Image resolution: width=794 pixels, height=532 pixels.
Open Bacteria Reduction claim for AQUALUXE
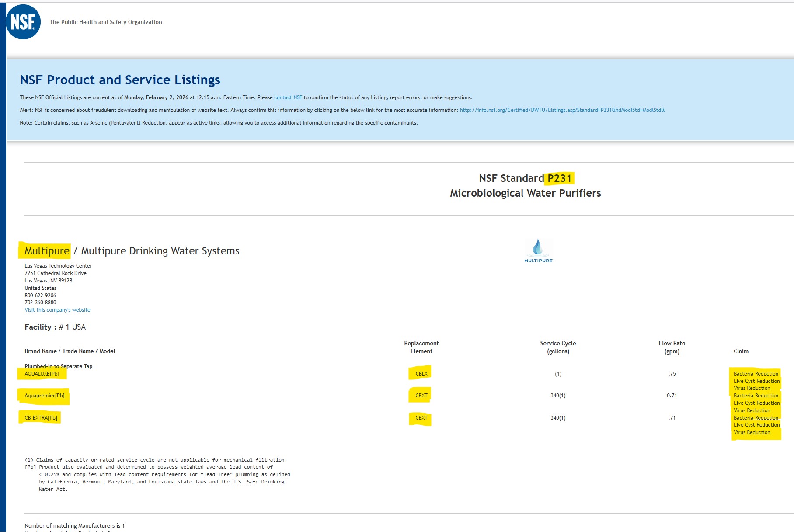click(x=756, y=374)
